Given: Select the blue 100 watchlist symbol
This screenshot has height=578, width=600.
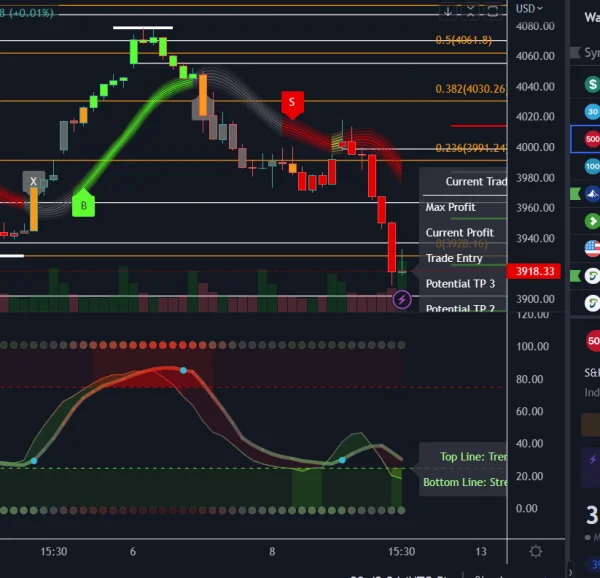Looking at the screenshot, I should coord(592,166).
